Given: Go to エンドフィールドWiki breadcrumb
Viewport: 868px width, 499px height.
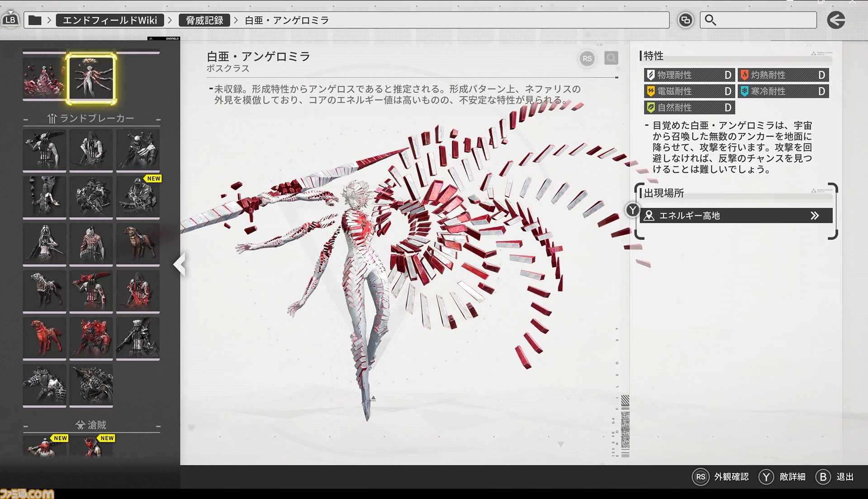Looking at the screenshot, I should click(109, 20).
